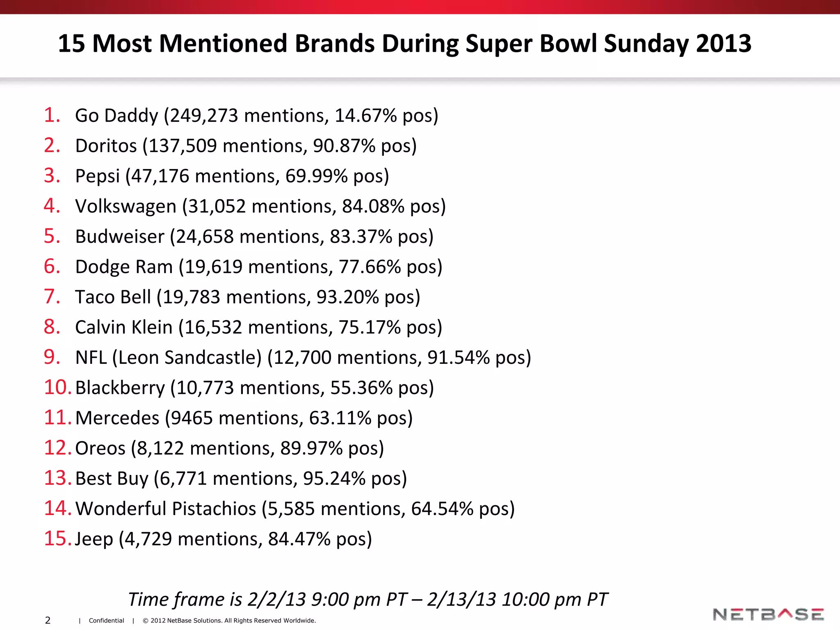Click the time frame italic note
This screenshot has width=840, height=630.
(367, 600)
